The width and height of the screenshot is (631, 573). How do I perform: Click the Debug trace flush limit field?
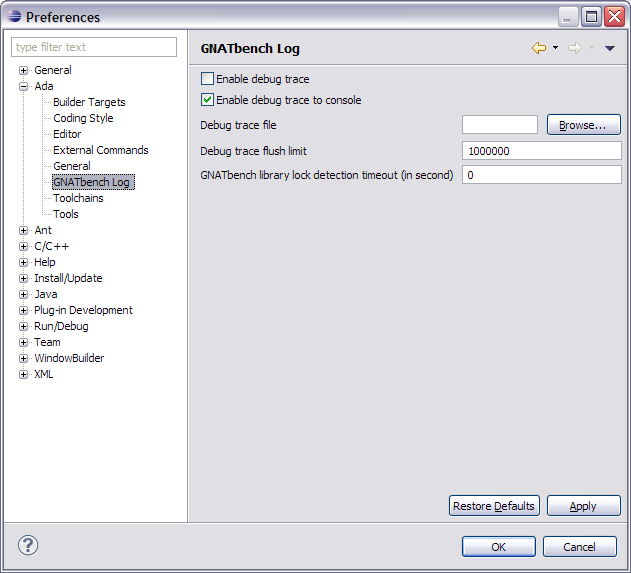click(542, 151)
